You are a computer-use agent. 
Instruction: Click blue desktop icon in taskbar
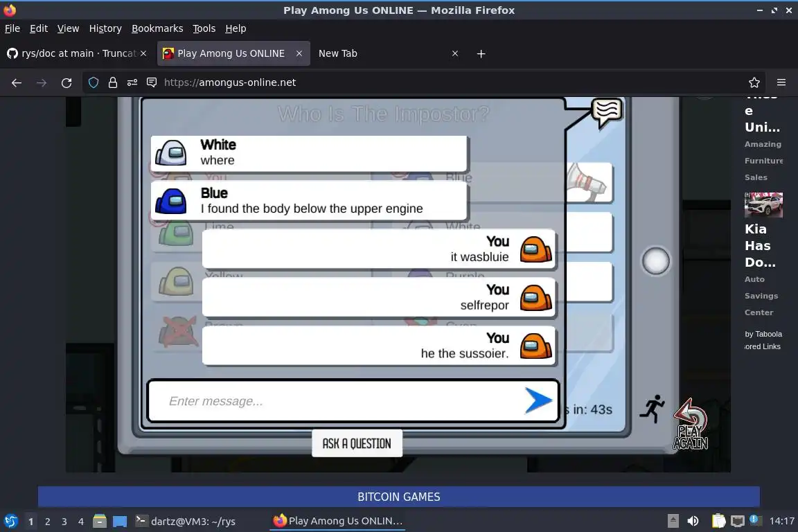120,522
